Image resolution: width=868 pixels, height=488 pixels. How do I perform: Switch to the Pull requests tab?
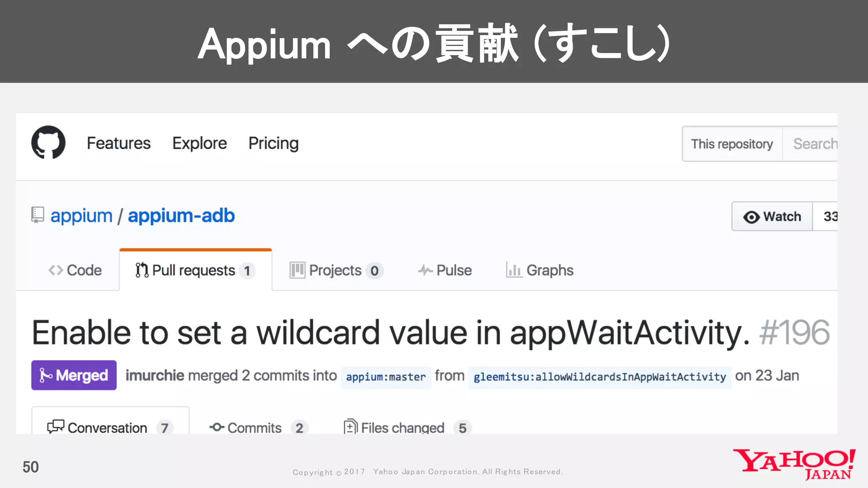pyautogui.click(x=195, y=270)
